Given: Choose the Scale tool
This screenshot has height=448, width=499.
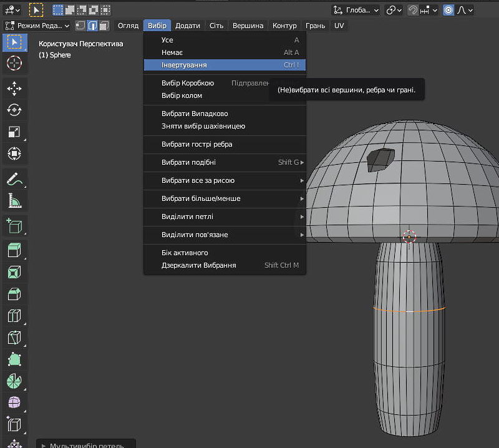Looking at the screenshot, I should [14, 132].
